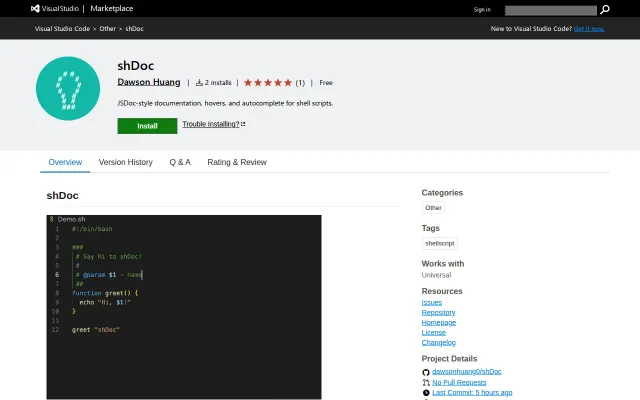Screen dimensions: 640x400
Task: Click the Visual Studio Code breadcrumb
Action: 62,29
